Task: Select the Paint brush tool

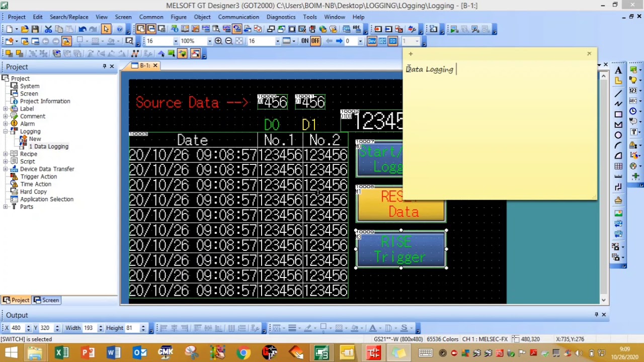Action: (x=618, y=201)
